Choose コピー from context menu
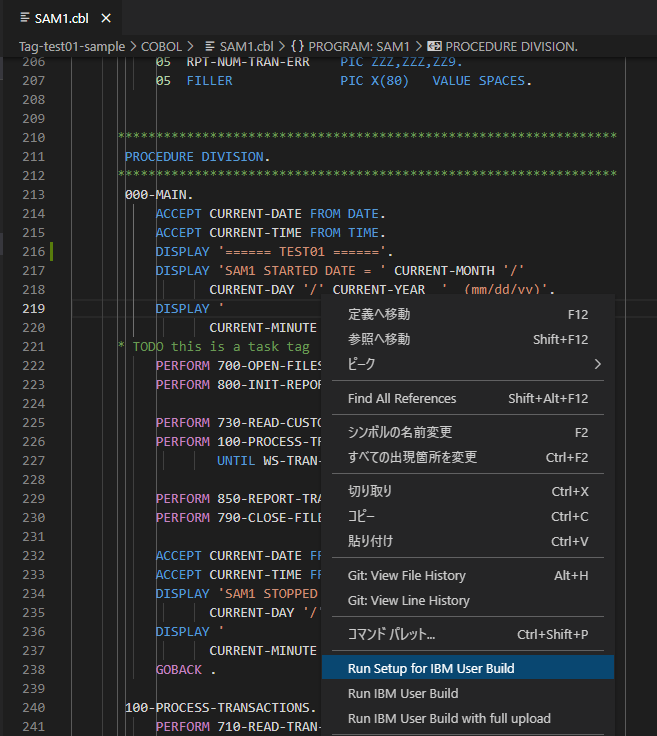This screenshot has height=736, width=657. tap(468, 516)
